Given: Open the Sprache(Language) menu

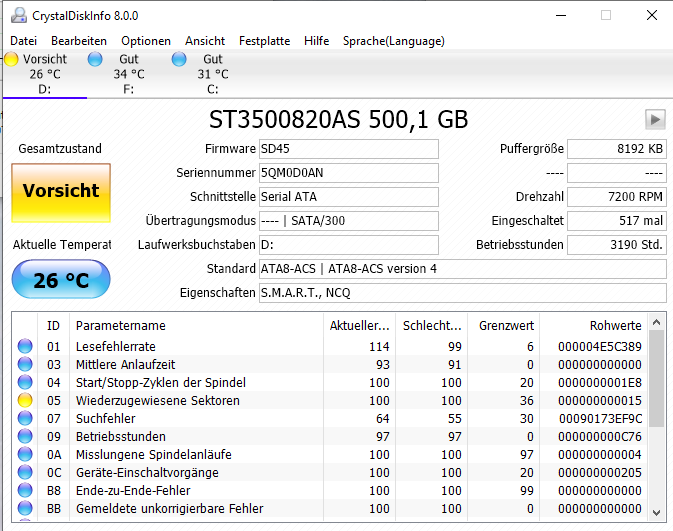Looking at the screenshot, I should coord(394,41).
